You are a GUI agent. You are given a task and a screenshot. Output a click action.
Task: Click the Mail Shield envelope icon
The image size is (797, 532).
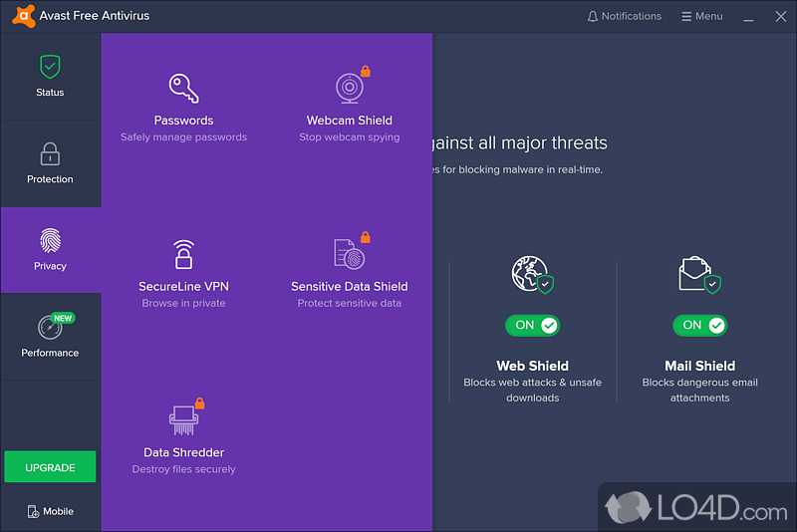click(699, 274)
